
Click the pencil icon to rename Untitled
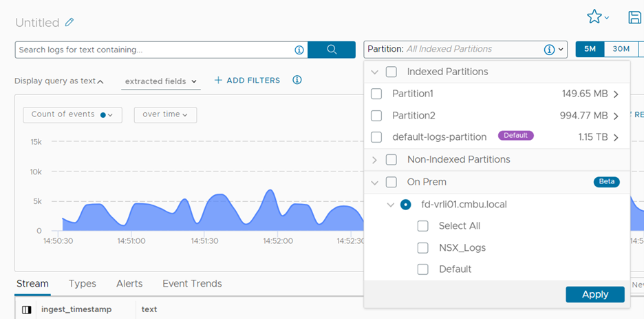(69, 23)
